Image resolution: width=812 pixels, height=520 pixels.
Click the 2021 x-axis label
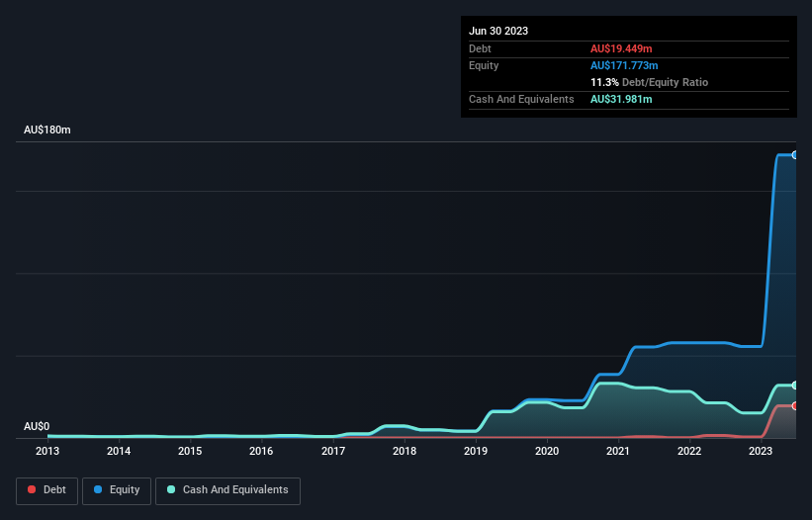[618, 451]
